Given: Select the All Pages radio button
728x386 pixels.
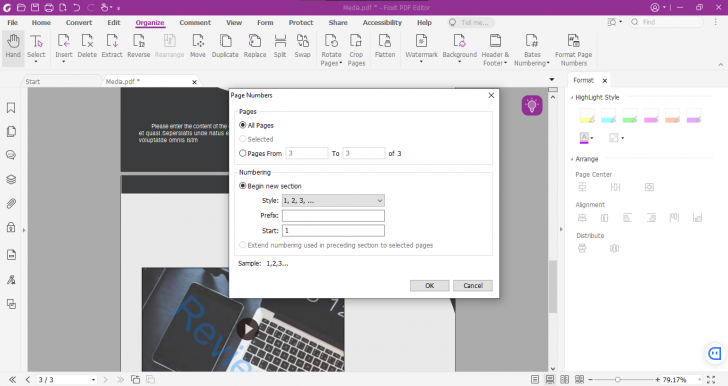Looking at the screenshot, I should click(242, 125).
